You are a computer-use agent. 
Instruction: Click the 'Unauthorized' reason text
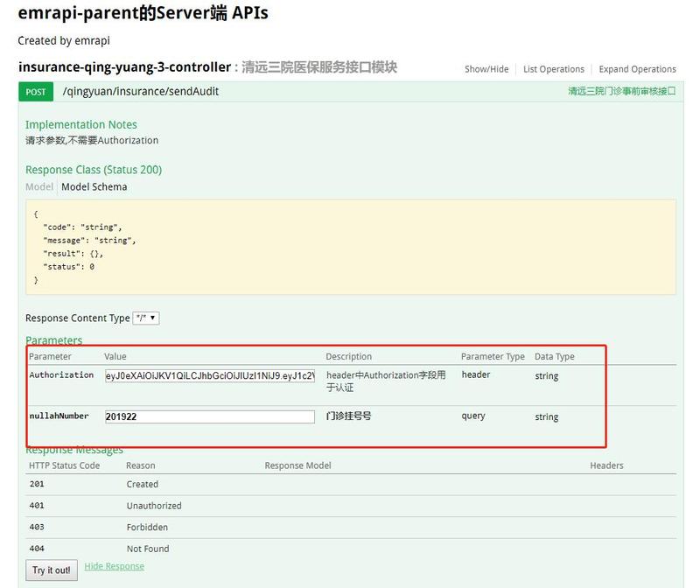tap(154, 506)
